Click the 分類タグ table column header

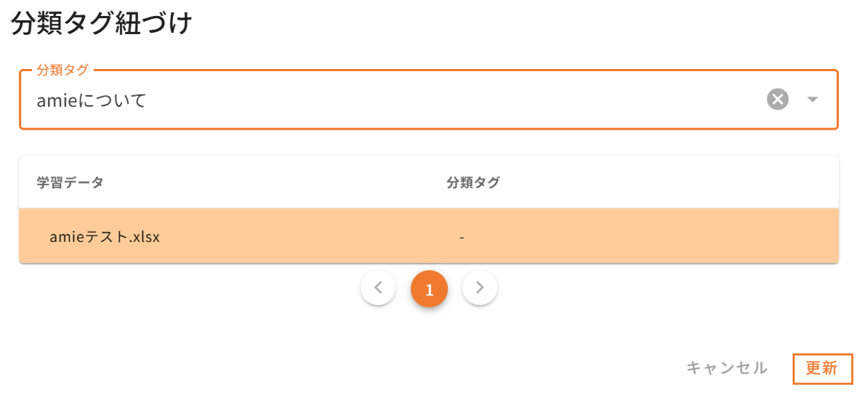click(x=473, y=183)
